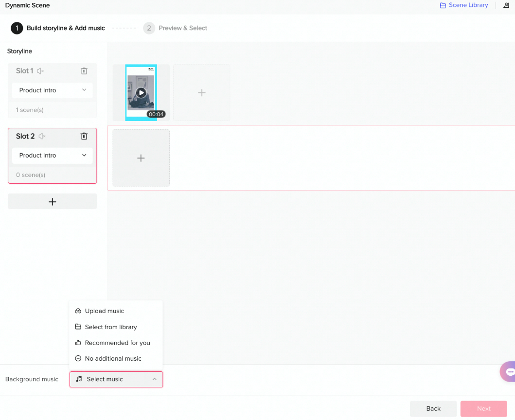Viewport: 515px width, 420px height.
Task: Open the chat support bubble
Action: 510,371
